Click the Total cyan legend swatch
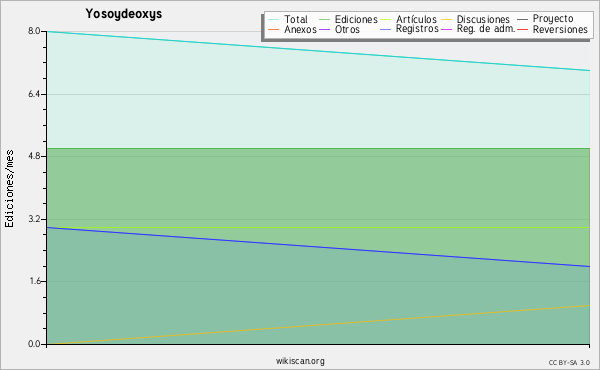Viewport: 600px width, 370px height. [x=274, y=20]
